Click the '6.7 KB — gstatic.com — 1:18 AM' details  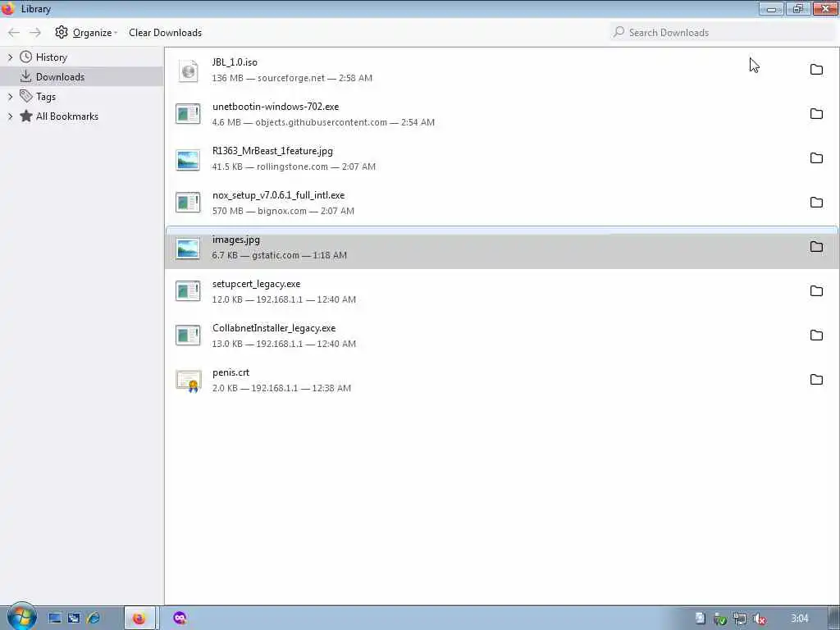tap(279, 256)
